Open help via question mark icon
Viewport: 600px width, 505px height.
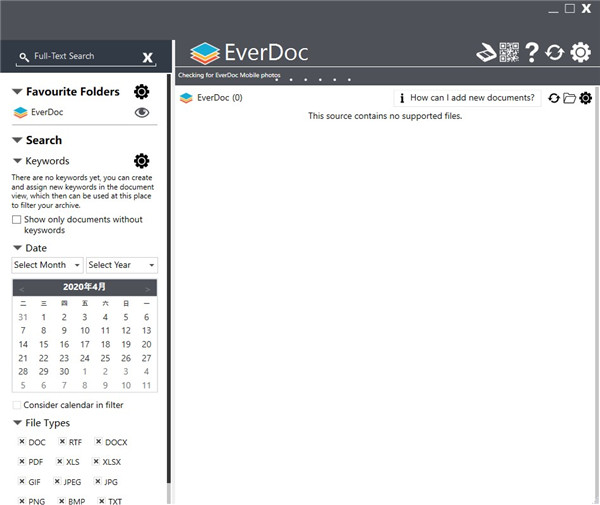532,52
